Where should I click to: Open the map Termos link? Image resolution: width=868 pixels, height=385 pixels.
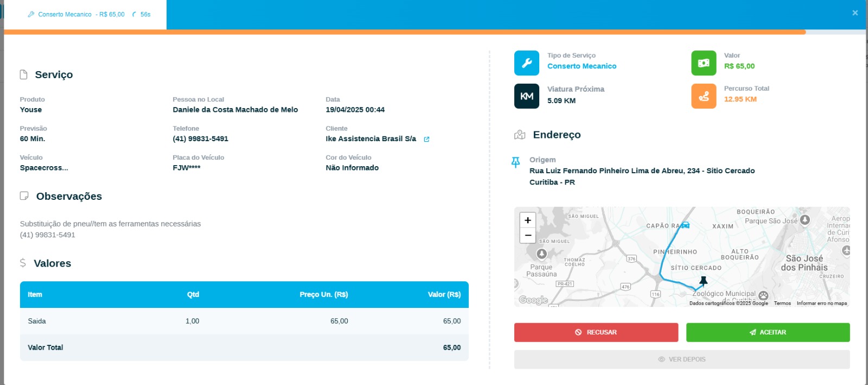(782, 304)
